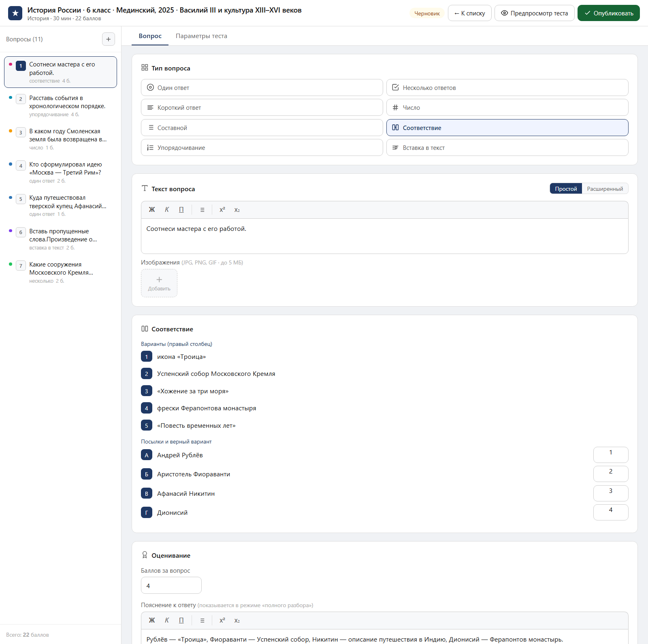Viewport: 648px width, 644px height.
Task: Choose the Один ответ question type
Action: (x=262, y=87)
